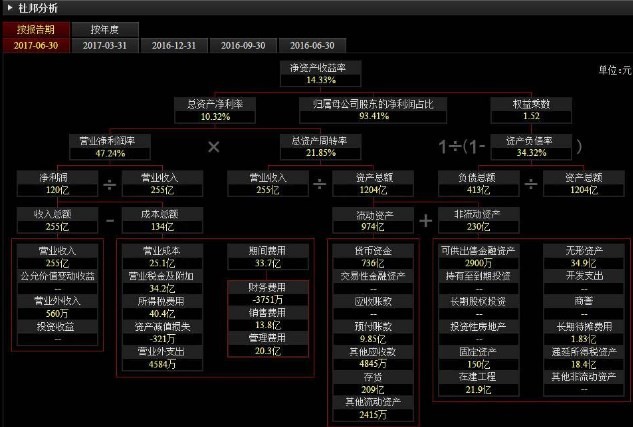This screenshot has width=633, height=427.
Task: Click the plus sign beside 流动资产
Action: pyautogui.click(x=425, y=221)
